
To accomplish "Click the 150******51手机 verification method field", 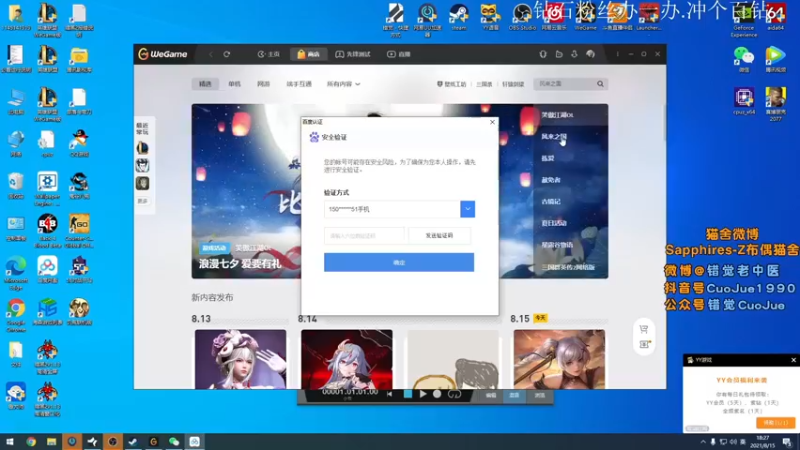I will (392, 209).
